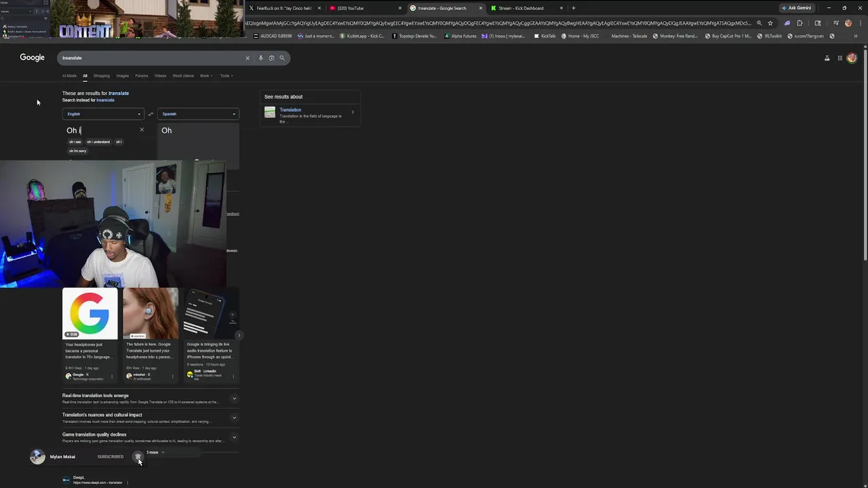This screenshot has height=488, width=868.
Task: Open search by image camera icon
Action: [271, 58]
